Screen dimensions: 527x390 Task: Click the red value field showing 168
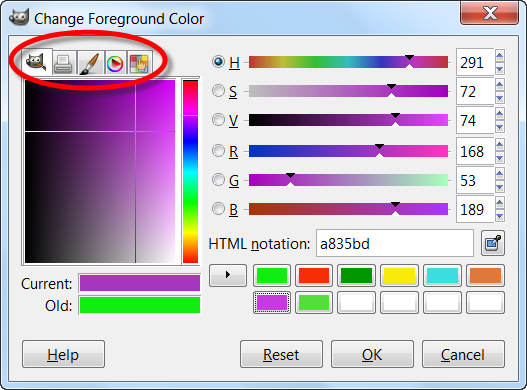coord(475,151)
